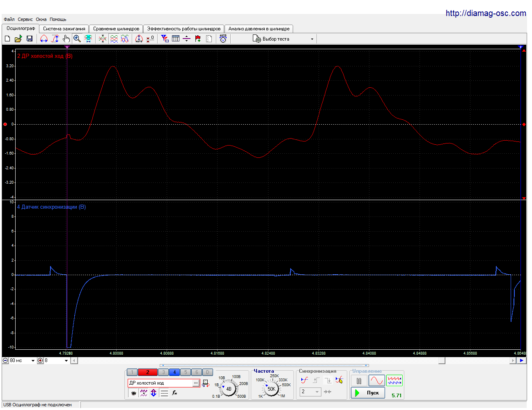The width and height of the screenshot is (532, 410).
Task: Toggle channel 5 button
Action: tap(186, 372)
